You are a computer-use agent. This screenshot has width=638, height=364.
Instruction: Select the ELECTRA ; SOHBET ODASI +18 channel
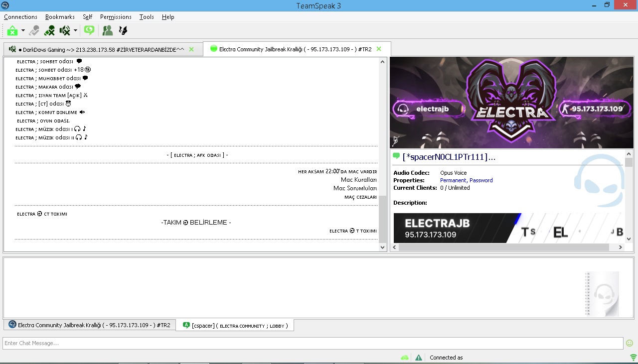(53, 70)
